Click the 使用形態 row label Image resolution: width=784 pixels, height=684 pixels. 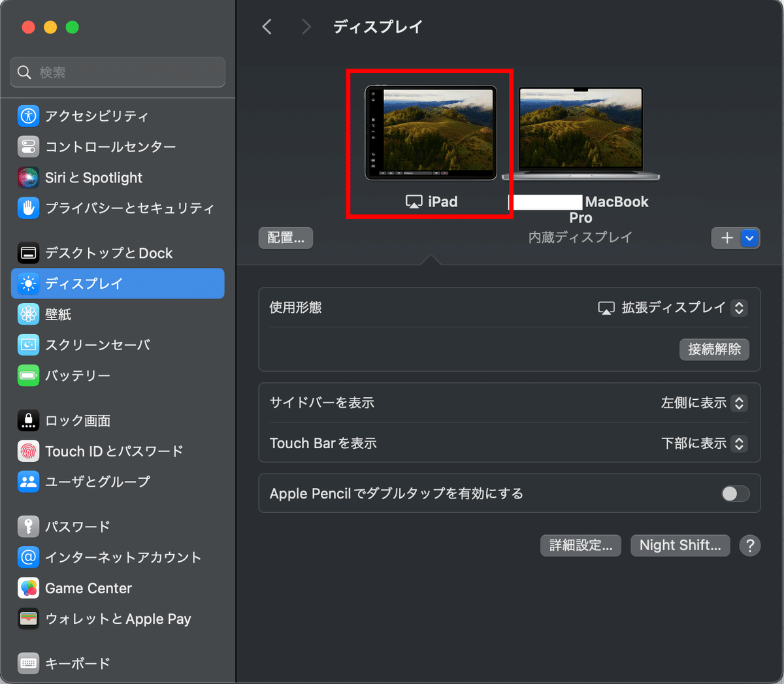(x=295, y=308)
